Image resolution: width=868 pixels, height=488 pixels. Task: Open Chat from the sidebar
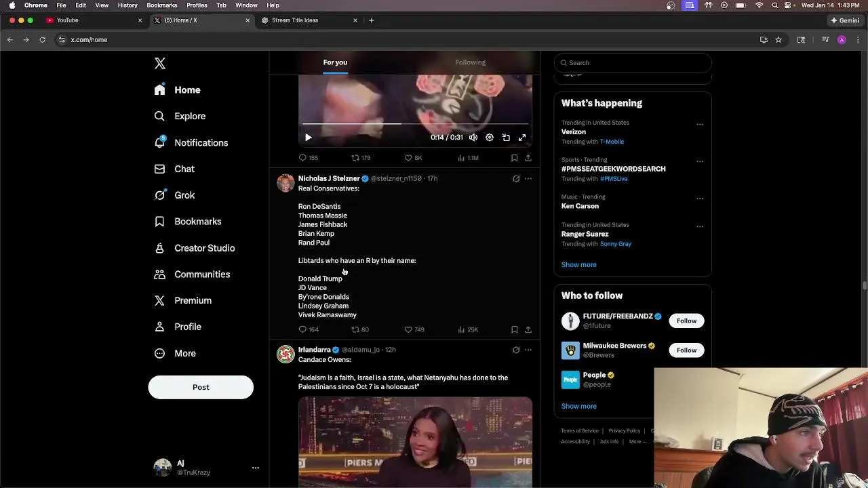pos(174,169)
